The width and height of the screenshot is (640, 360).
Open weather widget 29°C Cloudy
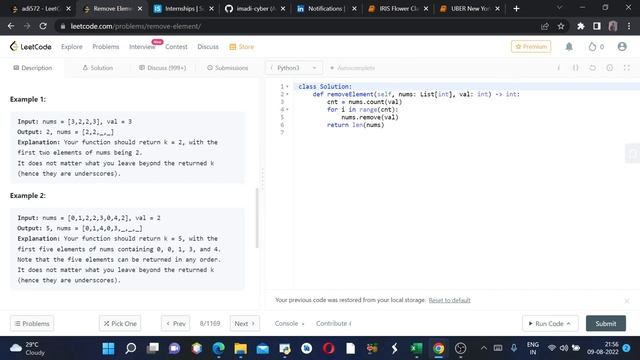28,348
